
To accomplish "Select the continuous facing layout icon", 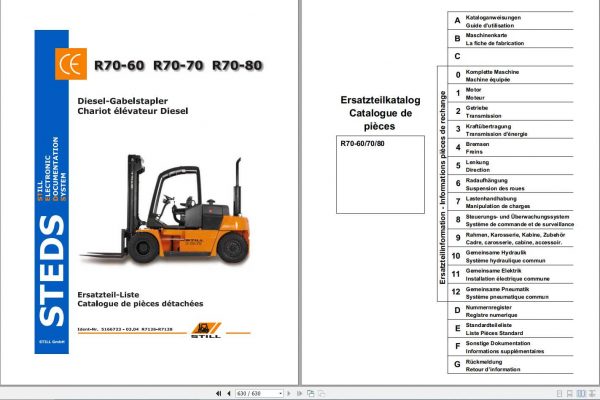I will [592, 393].
